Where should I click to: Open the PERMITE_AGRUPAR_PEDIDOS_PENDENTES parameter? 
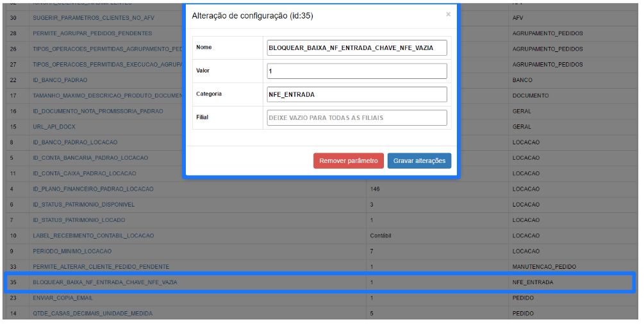92,33
